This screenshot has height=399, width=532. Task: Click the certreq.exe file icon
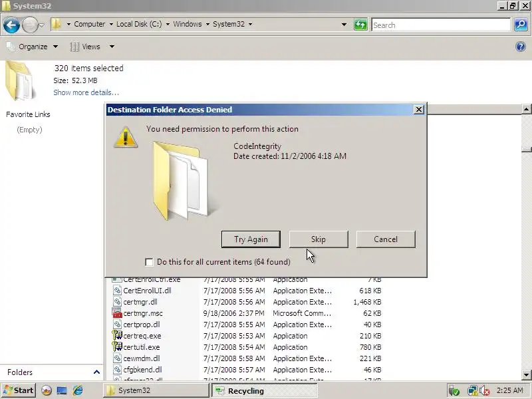(117, 336)
